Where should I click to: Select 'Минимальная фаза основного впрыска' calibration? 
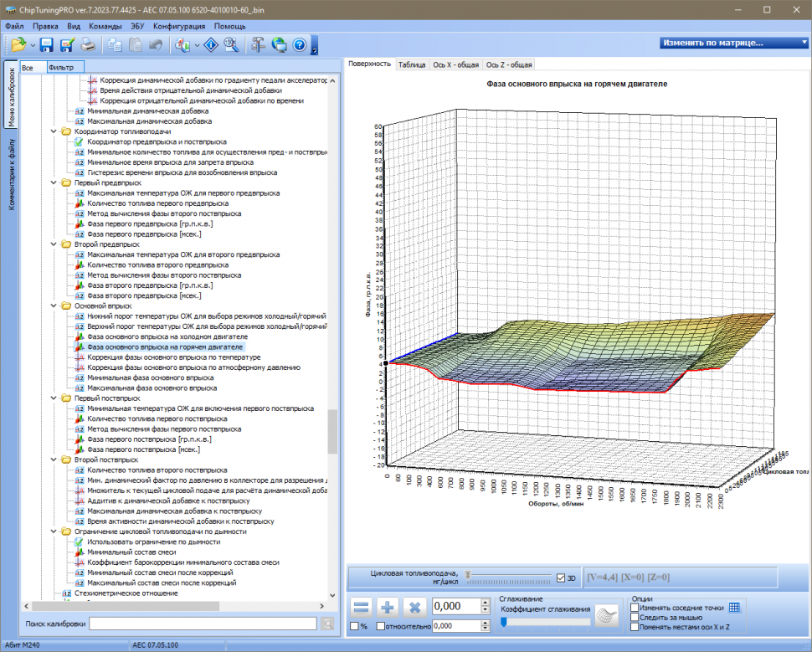tap(150, 377)
